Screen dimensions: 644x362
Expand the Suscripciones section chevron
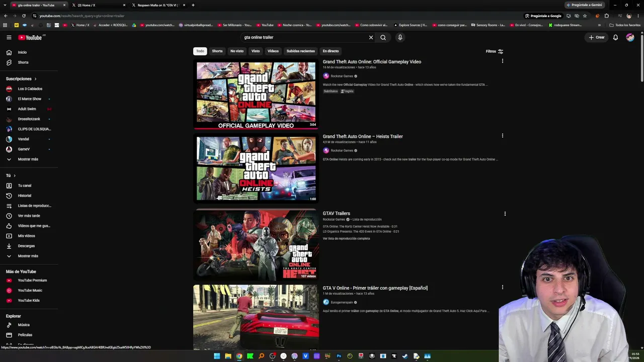(35, 79)
